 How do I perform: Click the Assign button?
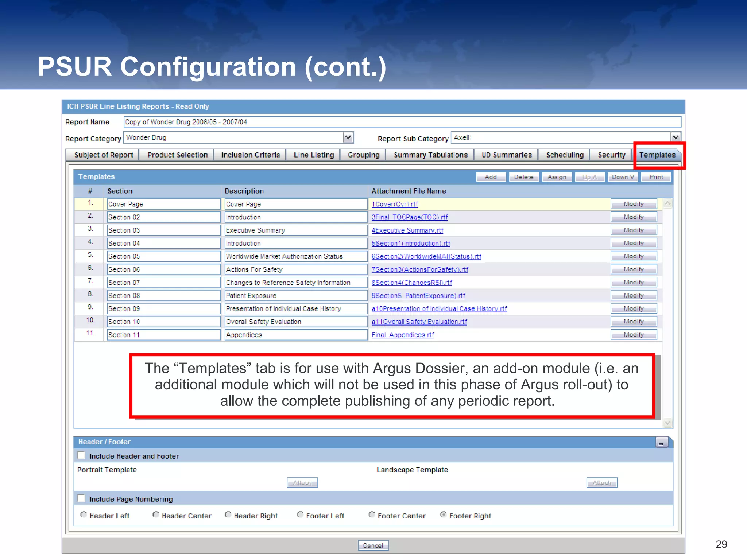(557, 177)
